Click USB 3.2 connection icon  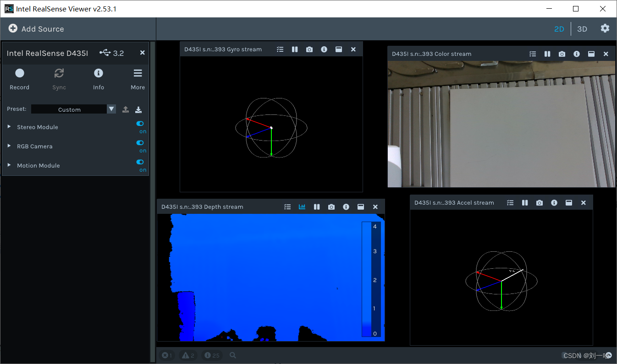(x=105, y=53)
